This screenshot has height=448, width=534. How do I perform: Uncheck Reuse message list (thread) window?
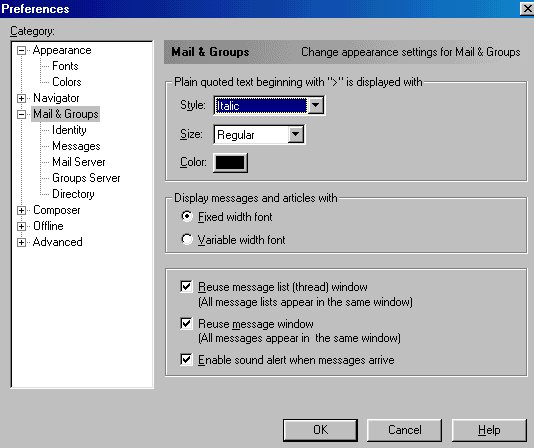(x=186, y=287)
